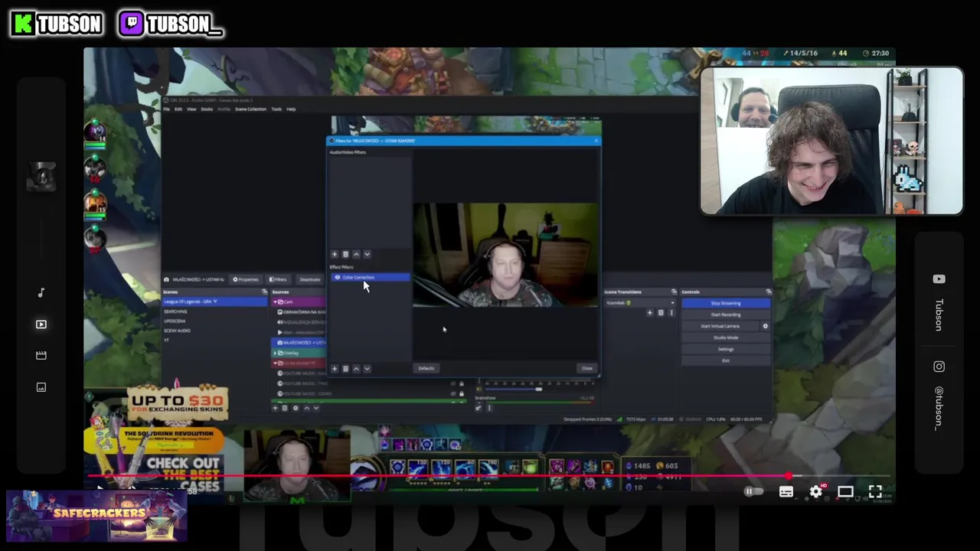Toggle lock of YOUTUBE MUSIC - TIME source
Viewport: 980px width, 551px height.
[x=461, y=383]
